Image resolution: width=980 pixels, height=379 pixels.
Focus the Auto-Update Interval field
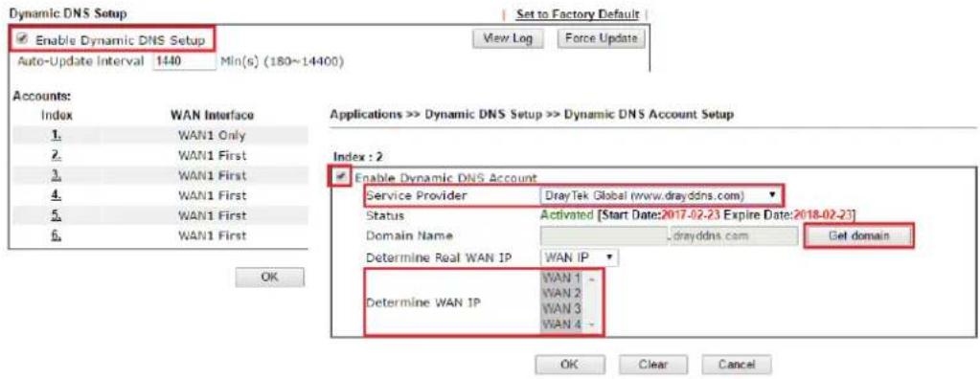(184, 62)
